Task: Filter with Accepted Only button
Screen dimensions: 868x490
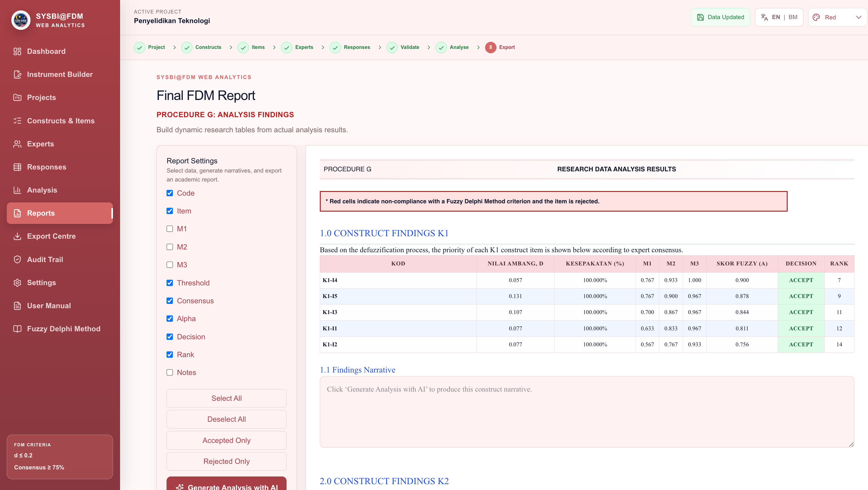Action: click(227, 440)
